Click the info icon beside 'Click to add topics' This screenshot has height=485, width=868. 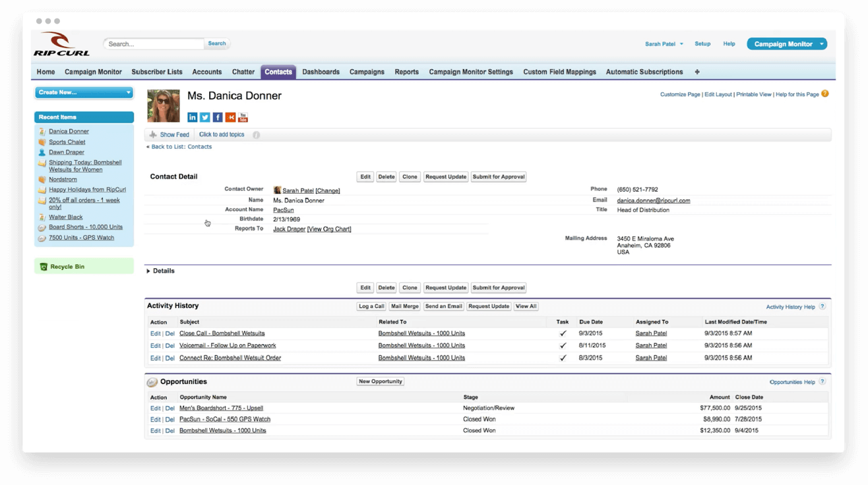[x=256, y=134]
